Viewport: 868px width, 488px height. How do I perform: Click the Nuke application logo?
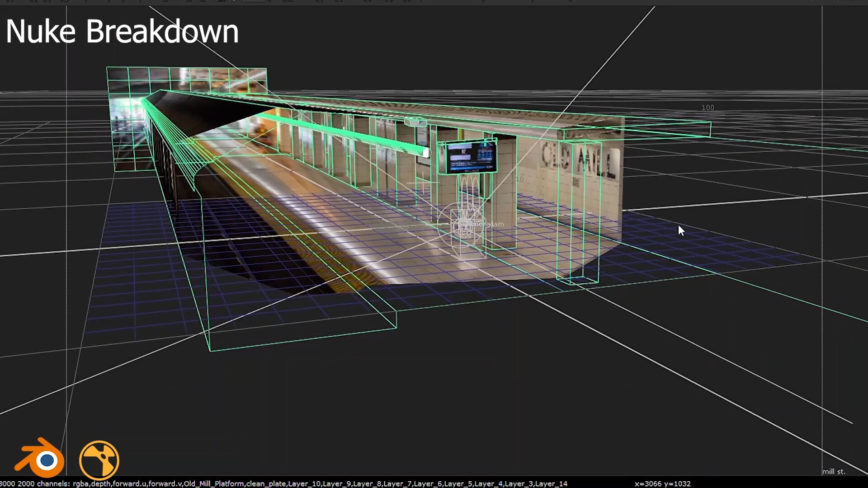pyautogui.click(x=99, y=459)
